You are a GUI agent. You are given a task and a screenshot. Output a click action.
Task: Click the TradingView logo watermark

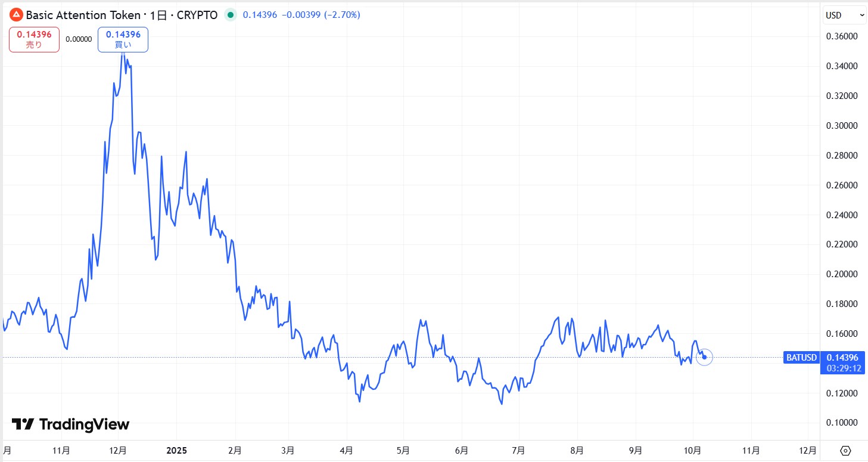(x=71, y=424)
